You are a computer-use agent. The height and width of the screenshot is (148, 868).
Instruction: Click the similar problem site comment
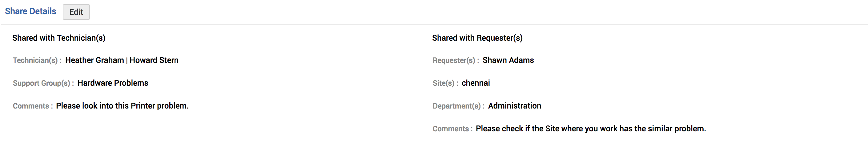(590, 129)
